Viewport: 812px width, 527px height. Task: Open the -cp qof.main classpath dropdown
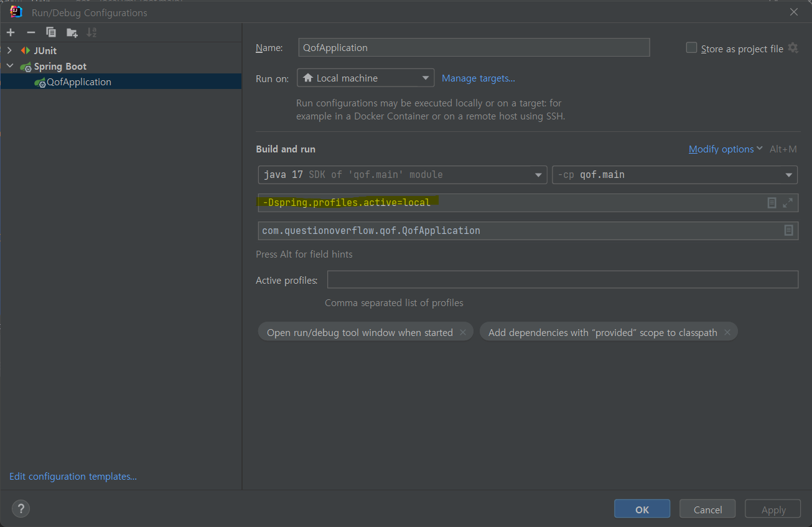click(x=674, y=175)
